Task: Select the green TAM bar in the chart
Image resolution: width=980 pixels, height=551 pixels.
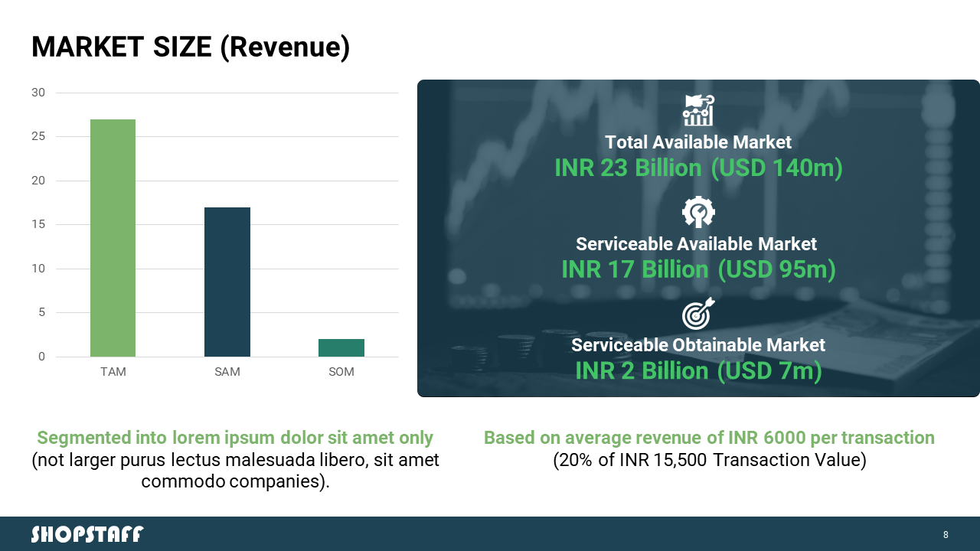Action: 113,238
